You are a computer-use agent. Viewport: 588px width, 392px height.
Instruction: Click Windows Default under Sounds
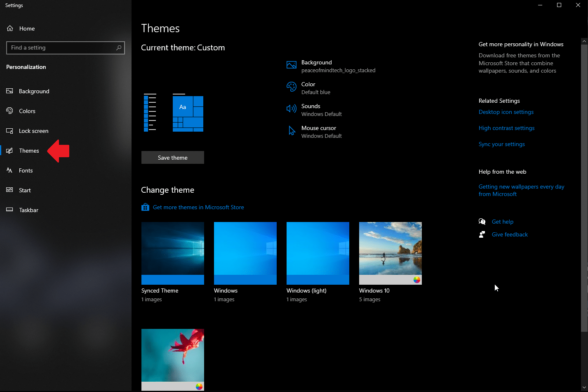(322, 114)
